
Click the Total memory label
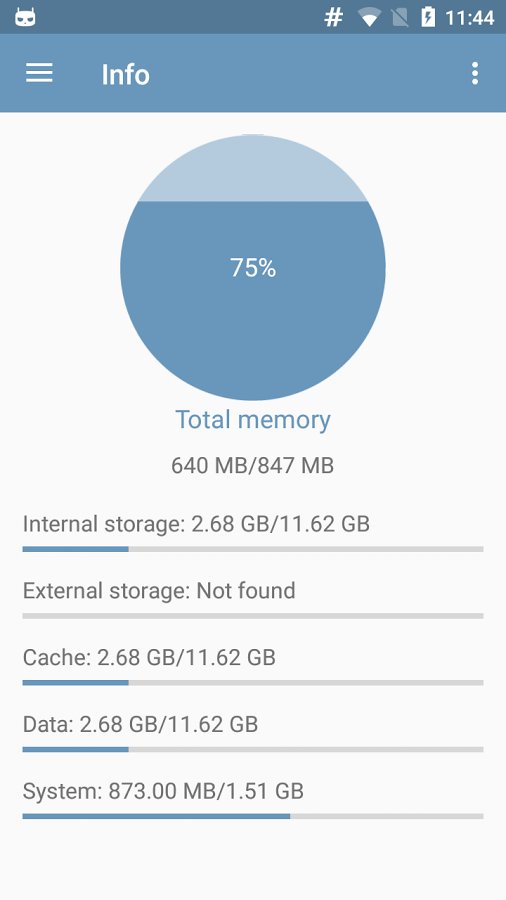click(x=253, y=420)
